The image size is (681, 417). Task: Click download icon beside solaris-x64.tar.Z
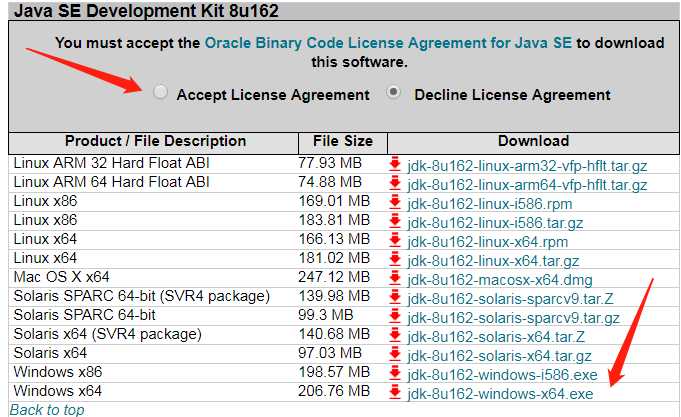pos(395,334)
